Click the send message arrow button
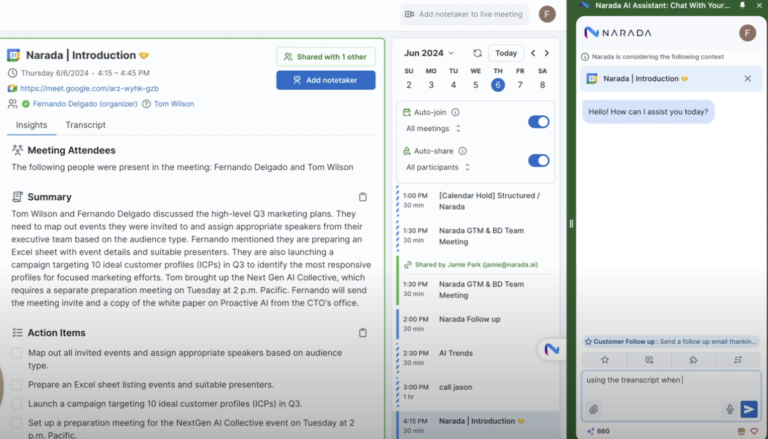 748,409
